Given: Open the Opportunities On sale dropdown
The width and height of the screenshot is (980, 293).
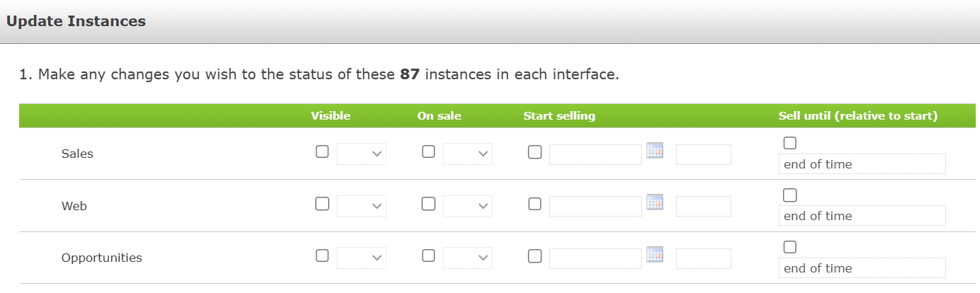Looking at the screenshot, I should [x=468, y=258].
